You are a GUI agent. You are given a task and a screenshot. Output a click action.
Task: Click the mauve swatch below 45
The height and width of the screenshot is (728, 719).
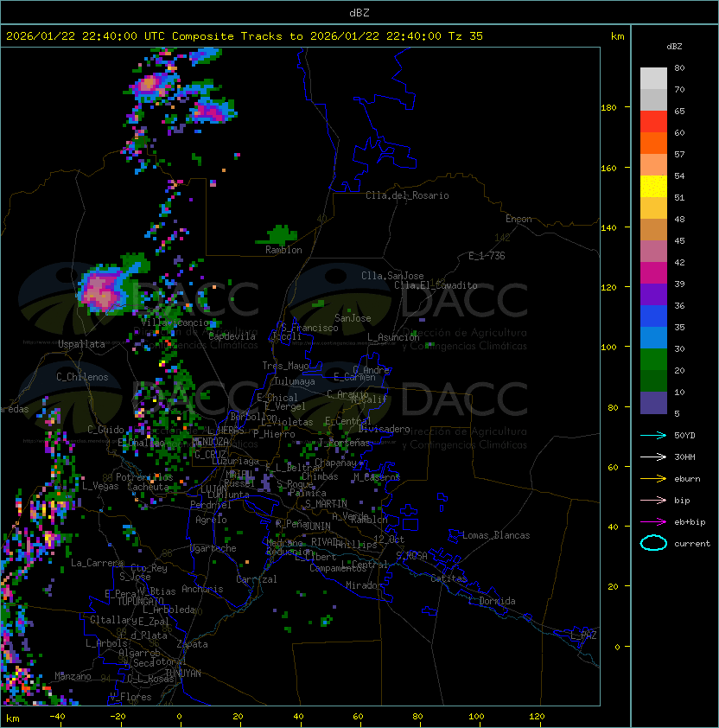point(653,252)
